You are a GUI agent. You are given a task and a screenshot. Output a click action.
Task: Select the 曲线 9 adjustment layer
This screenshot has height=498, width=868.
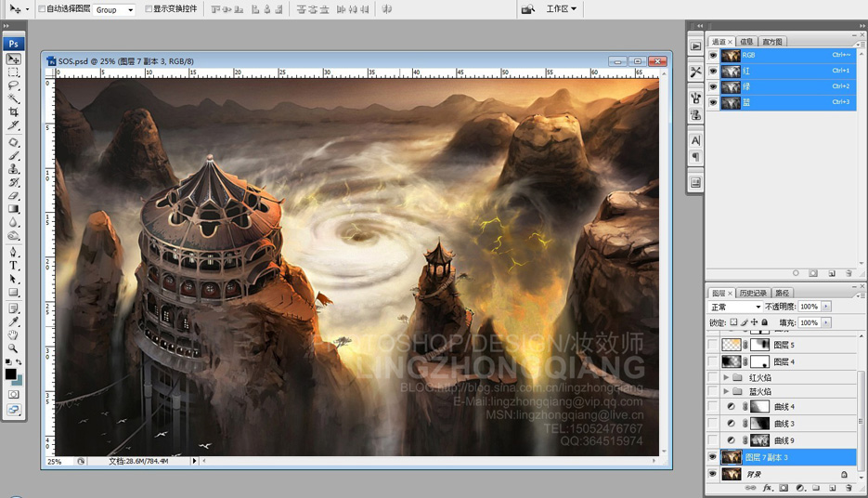pos(783,440)
